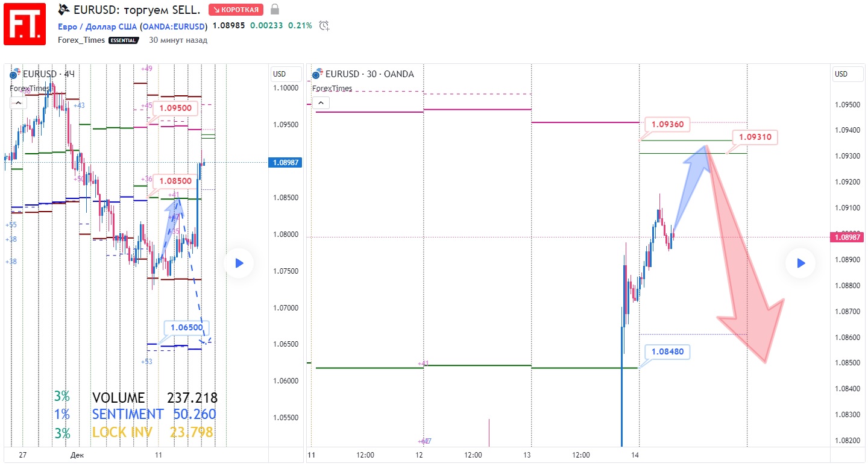Click the 1.08200 level on right price axis
This screenshot has width=868, height=466.
coord(848,440)
